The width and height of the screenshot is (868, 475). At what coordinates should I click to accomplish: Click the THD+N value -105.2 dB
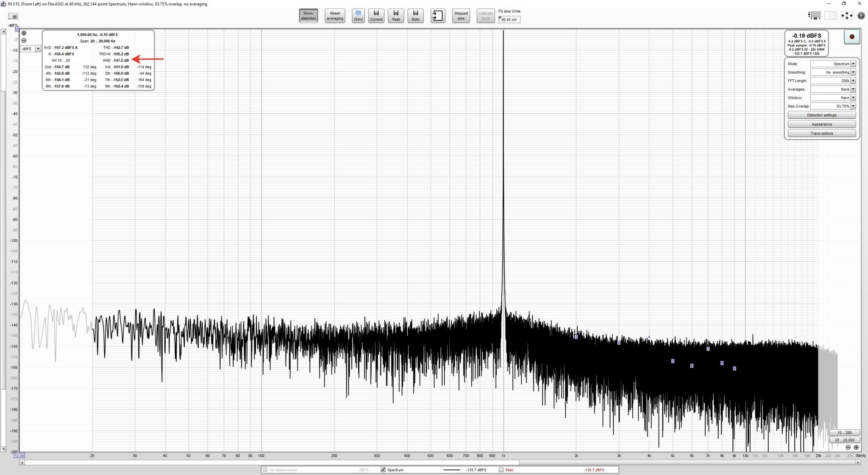[121, 54]
